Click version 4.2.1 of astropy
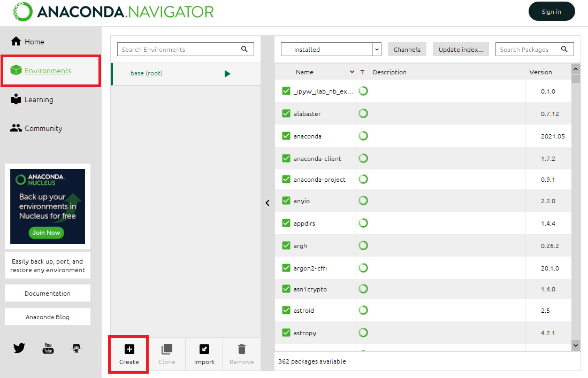This screenshot has height=378, width=588. click(548, 333)
